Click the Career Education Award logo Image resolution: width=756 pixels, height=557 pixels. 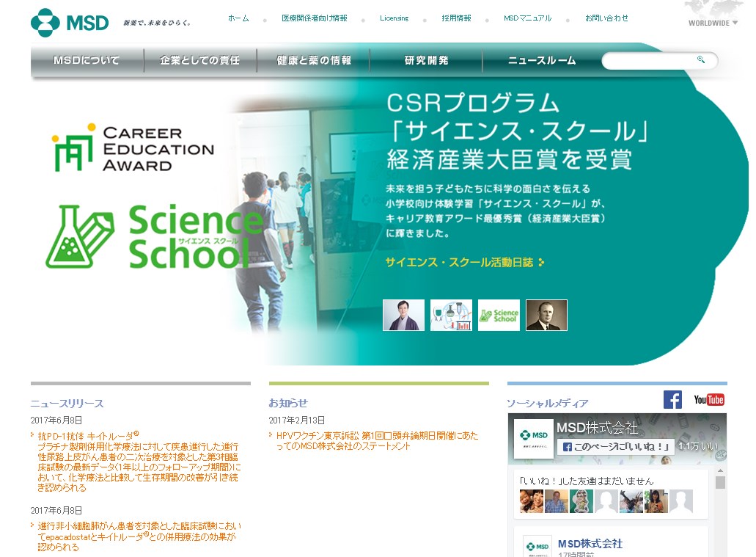point(133,148)
